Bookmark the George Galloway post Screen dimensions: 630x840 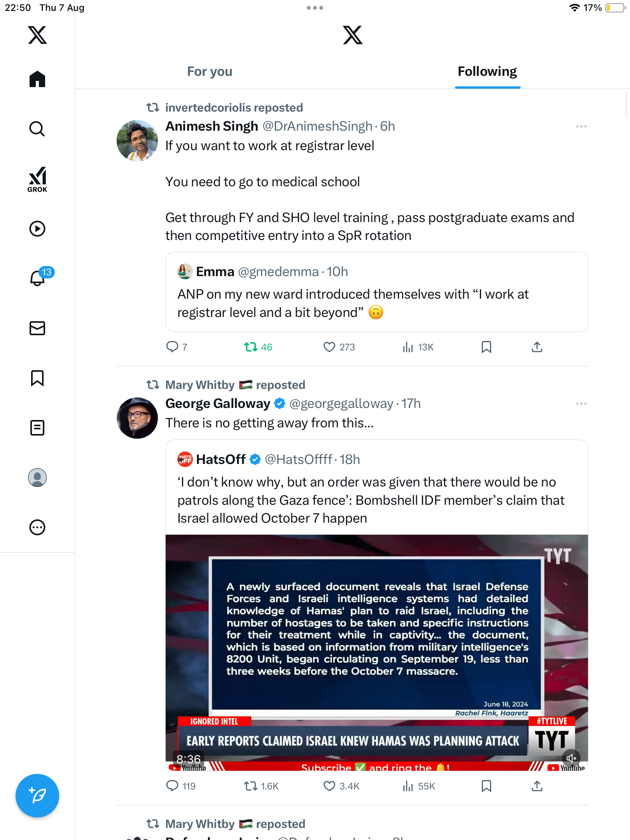tap(486, 786)
